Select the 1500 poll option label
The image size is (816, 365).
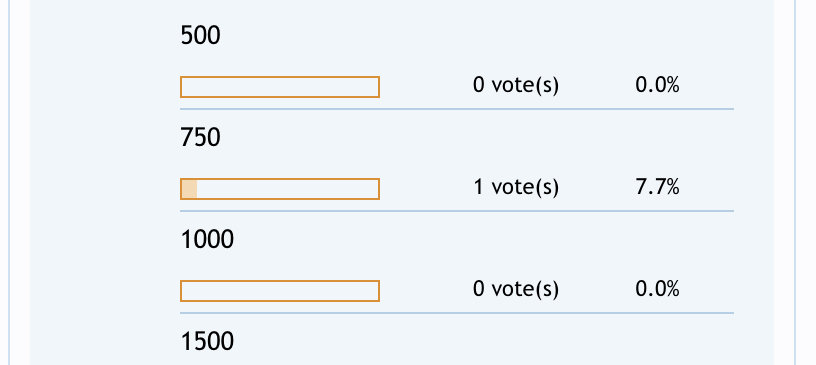207,342
